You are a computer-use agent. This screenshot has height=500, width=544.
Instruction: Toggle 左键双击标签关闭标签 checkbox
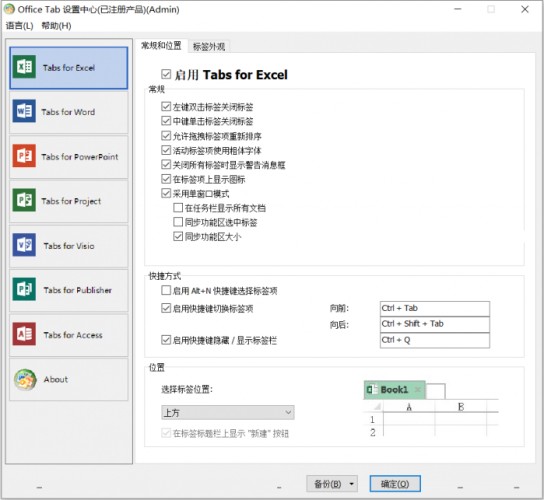click(x=166, y=106)
